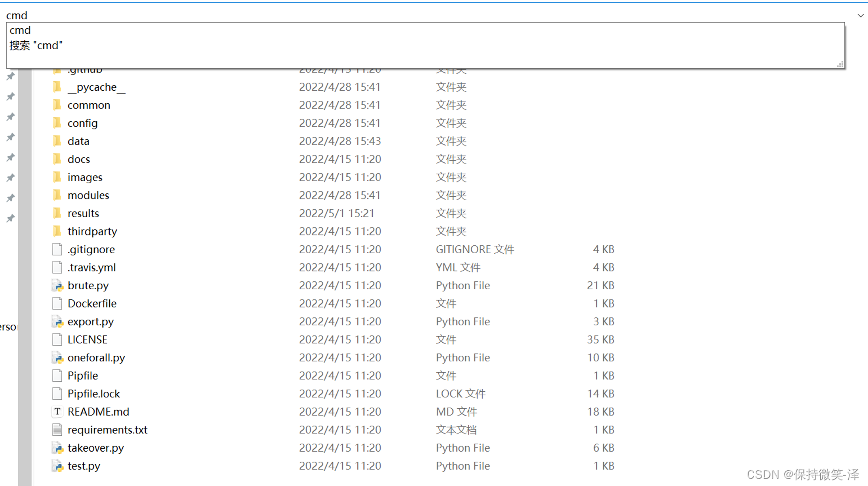868x486 pixels.
Task: Click the brute.py Python icon
Action: coord(57,285)
